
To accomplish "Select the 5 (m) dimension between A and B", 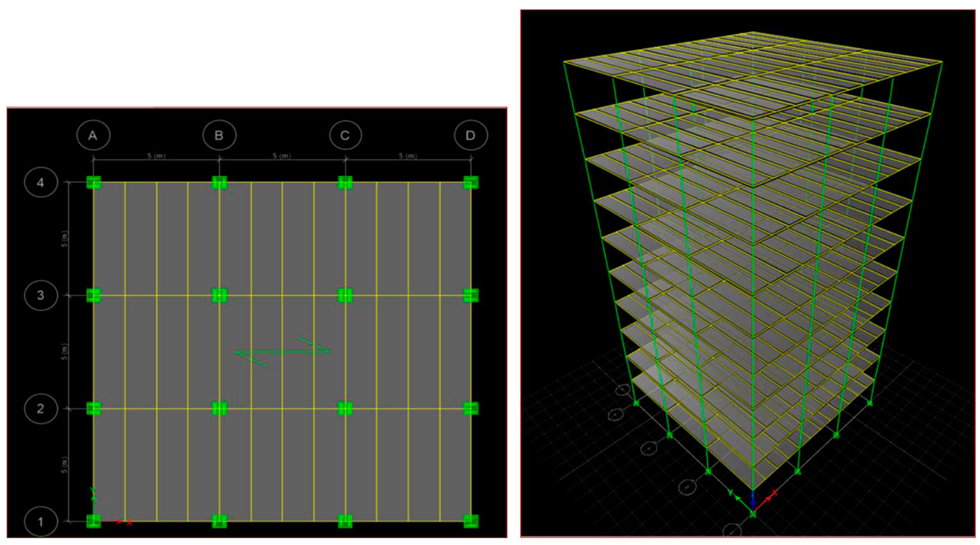I will point(156,156).
